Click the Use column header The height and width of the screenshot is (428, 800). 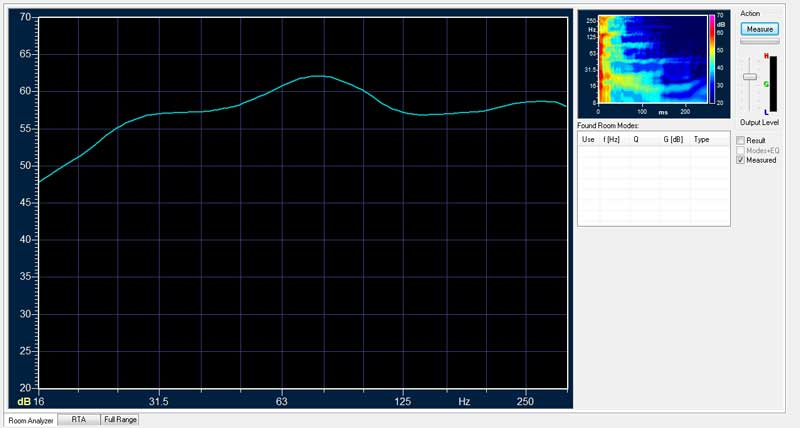pyautogui.click(x=588, y=139)
